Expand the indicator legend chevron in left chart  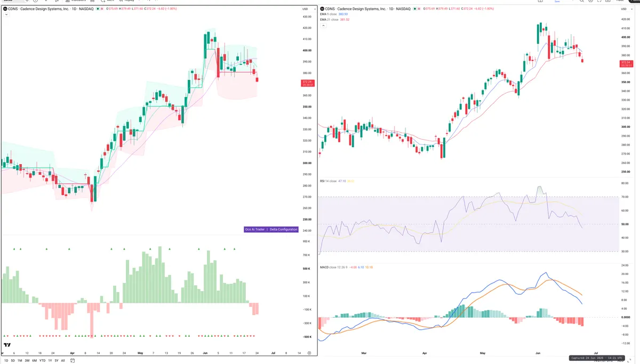click(x=6, y=15)
